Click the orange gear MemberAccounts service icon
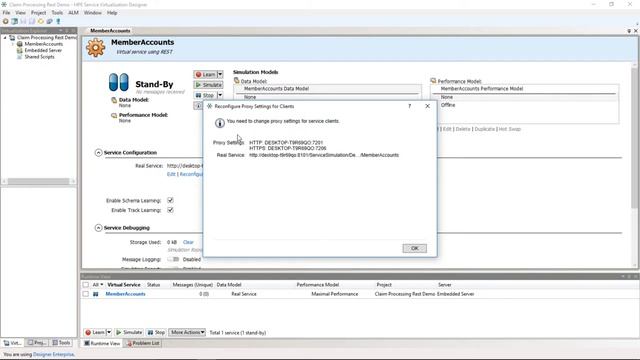 coord(96,47)
